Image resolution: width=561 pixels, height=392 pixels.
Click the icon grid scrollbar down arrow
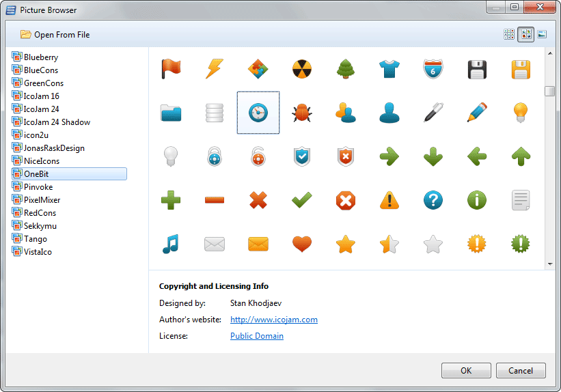pos(549,264)
